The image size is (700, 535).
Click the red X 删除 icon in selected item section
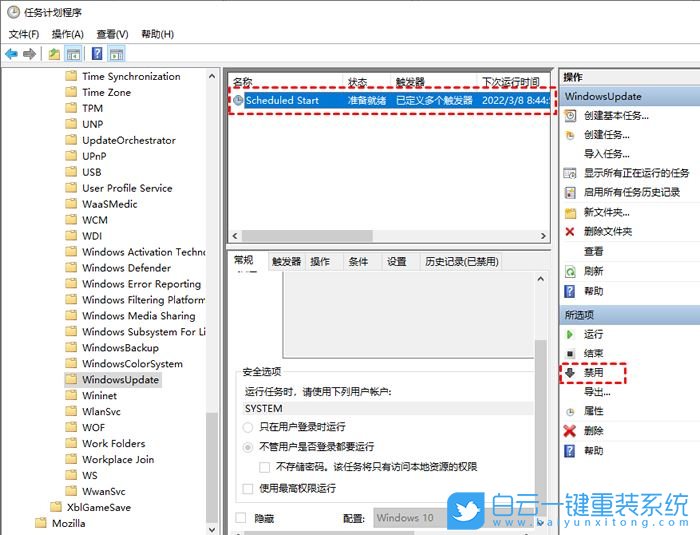pyautogui.click(x=569, y=431)
